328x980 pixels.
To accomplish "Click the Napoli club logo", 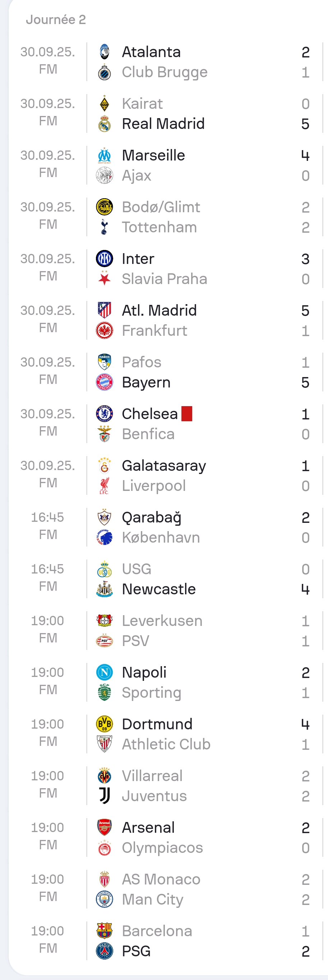I will click(104, 672).
